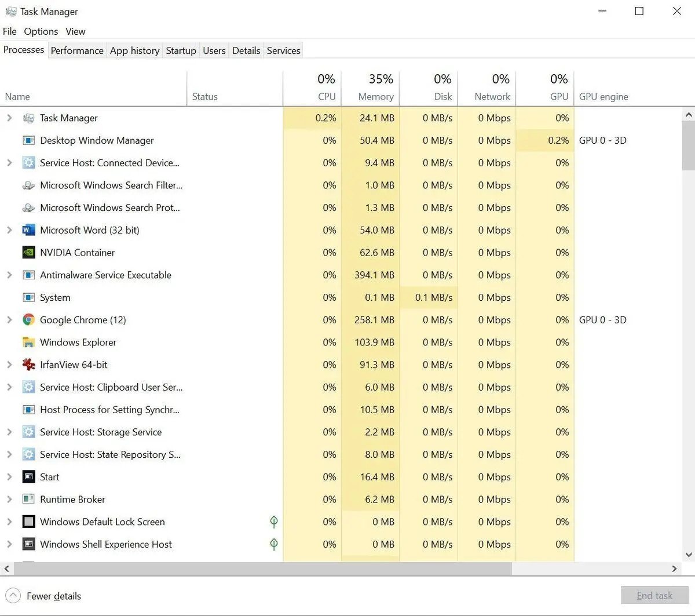Click the Start process icon
This screenshot has width=695, height=616.
28,477
